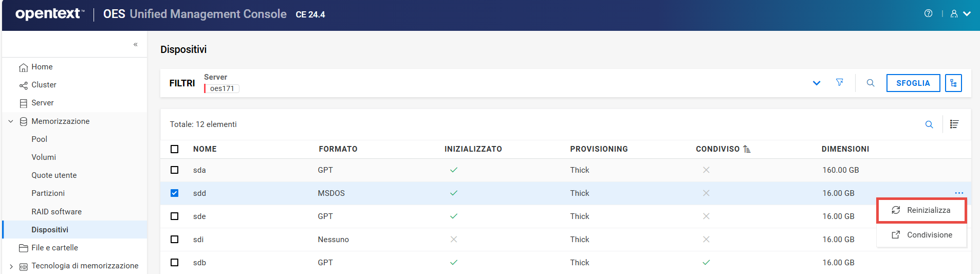This screenshot has width=980, height=274.
Task: Expand the filters dropdown chevron
Action: [x=817, y=83]
